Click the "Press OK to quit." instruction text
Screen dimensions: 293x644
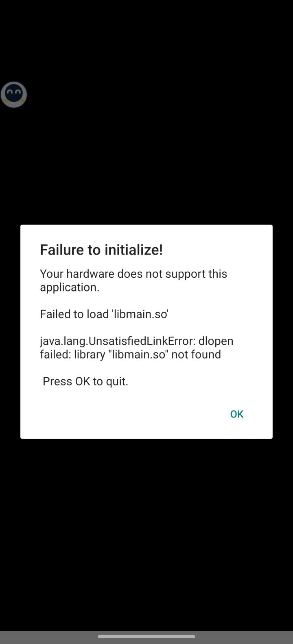(x=85, y=381)
